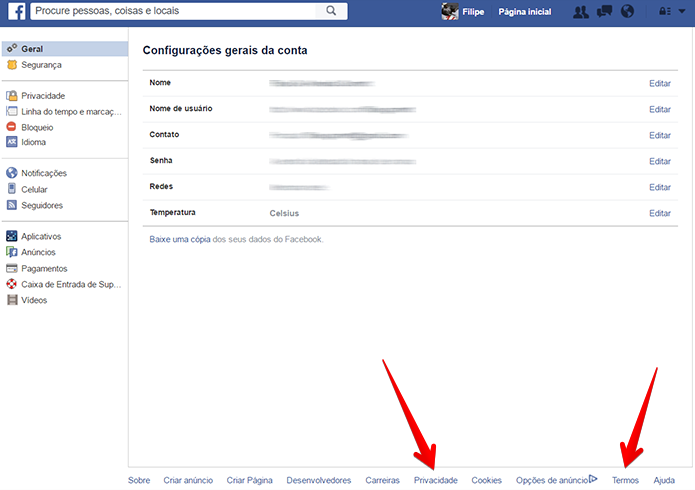Click the Temperatura row label
695x490 pixels.
tap(172, 212)
